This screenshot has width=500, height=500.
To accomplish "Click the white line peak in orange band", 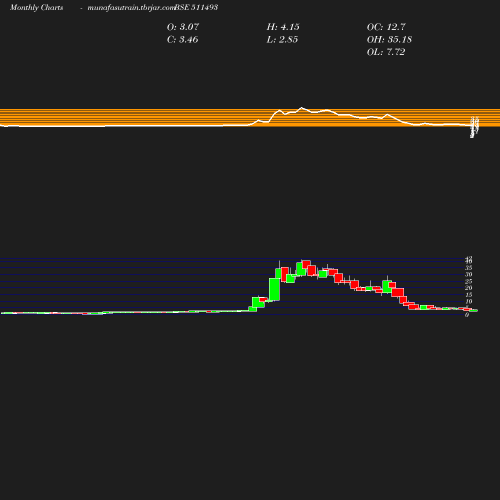I will click(302, 108).
